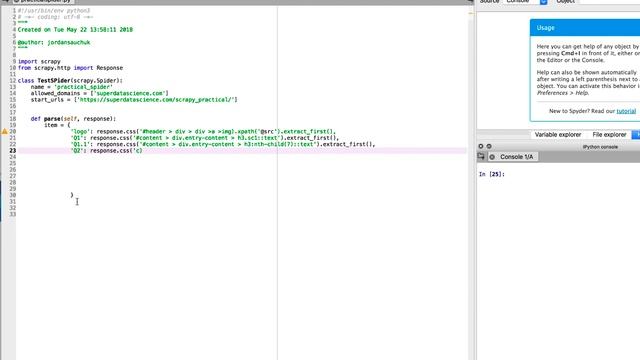Click 'Preferences > Help' text in Usage box

coord(562,93)
